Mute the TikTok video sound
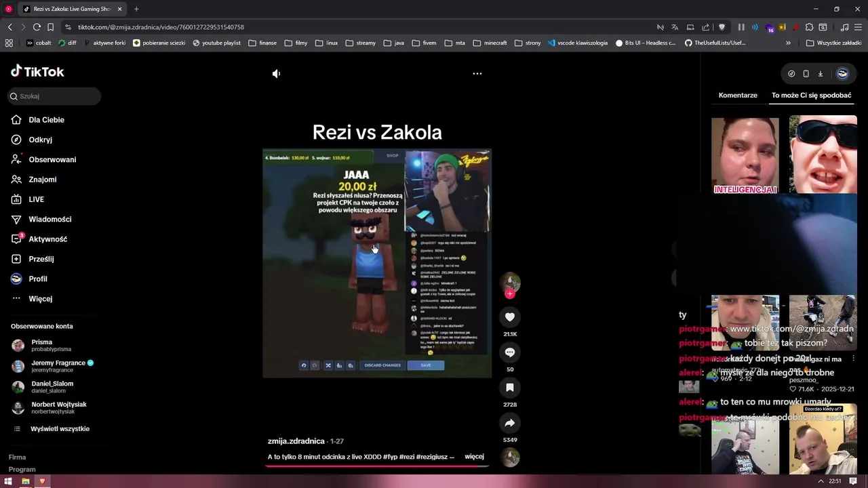Screen dimensions: 868x488 [x=276, y=74]
